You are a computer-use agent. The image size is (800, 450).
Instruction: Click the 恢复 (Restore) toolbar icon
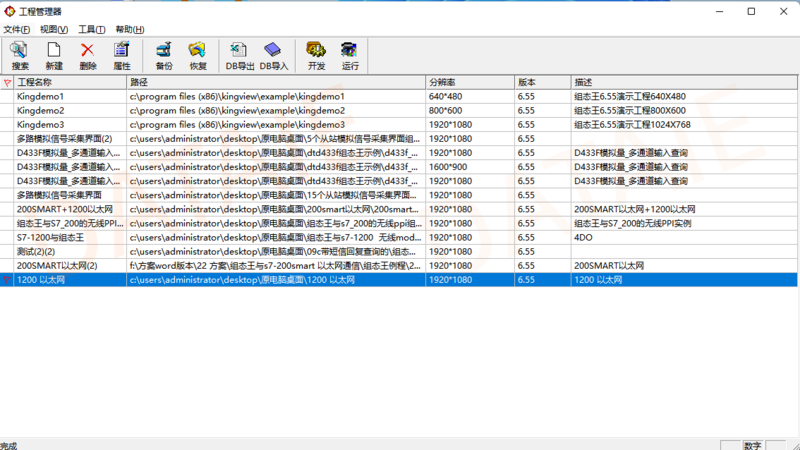[x=197, y=56]
